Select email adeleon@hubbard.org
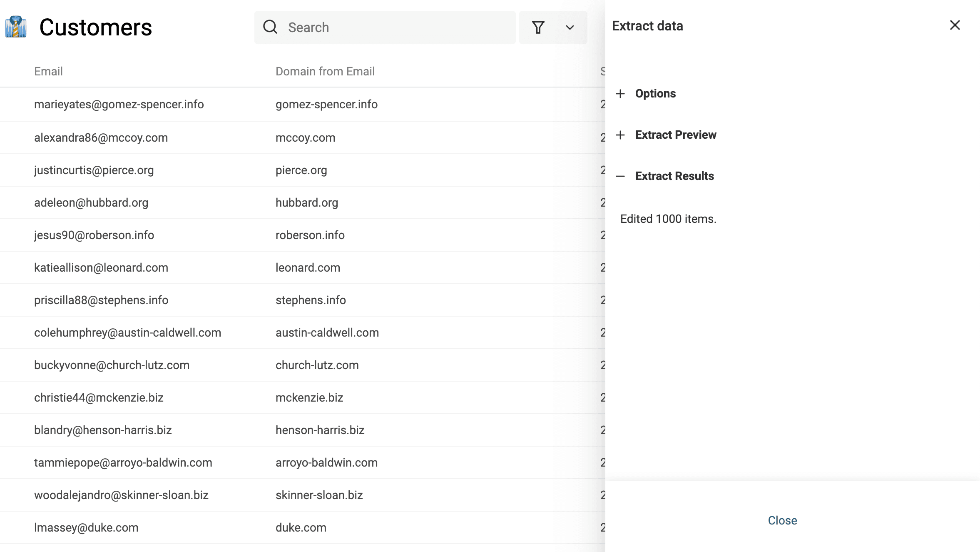The width and height of the screenshot is (980, 552). point(91,202)
